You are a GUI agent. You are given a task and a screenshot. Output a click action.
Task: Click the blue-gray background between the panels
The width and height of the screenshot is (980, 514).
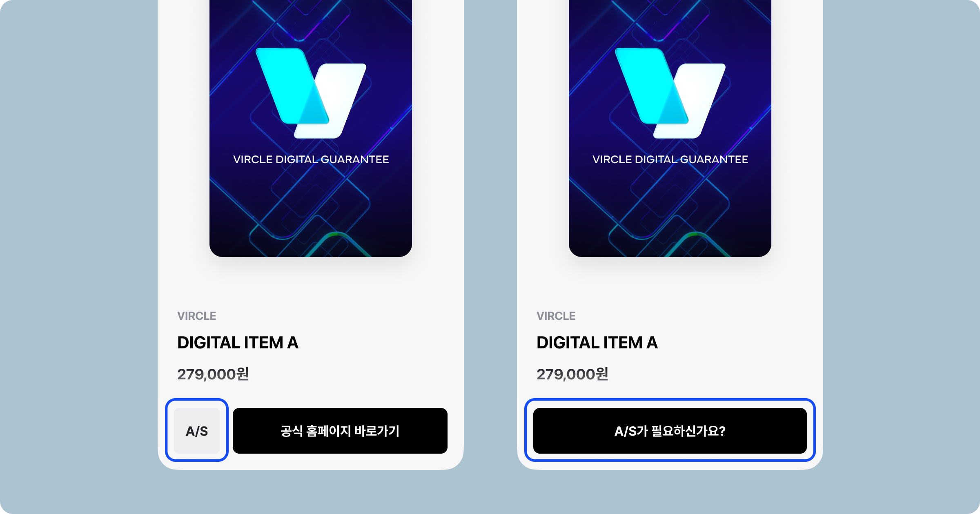pos(490,245)
